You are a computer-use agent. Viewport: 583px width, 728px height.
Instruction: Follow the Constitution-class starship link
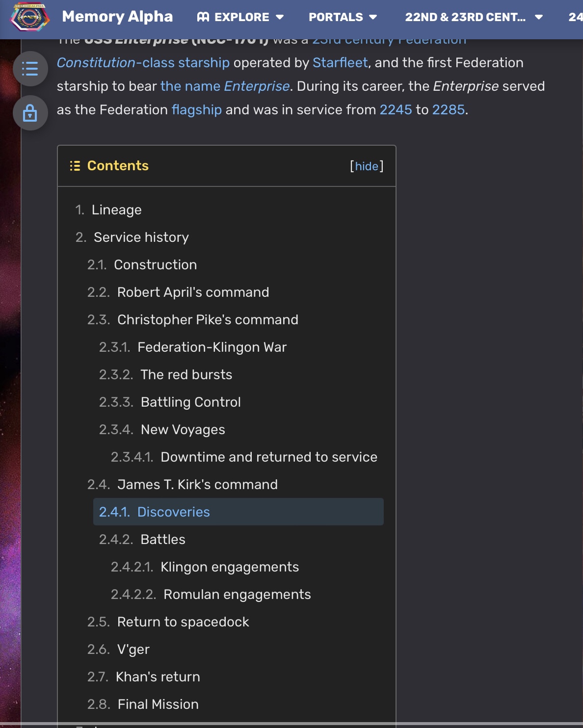click(143, 63)
